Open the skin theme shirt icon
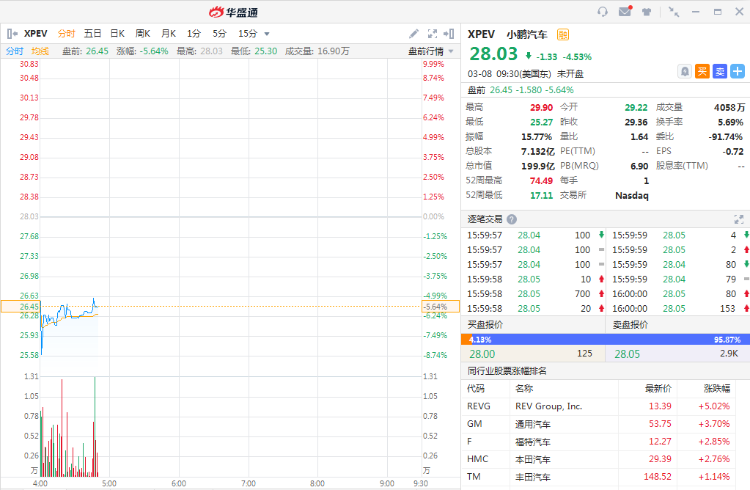This screenshot has height=490, width=750. 648,12
